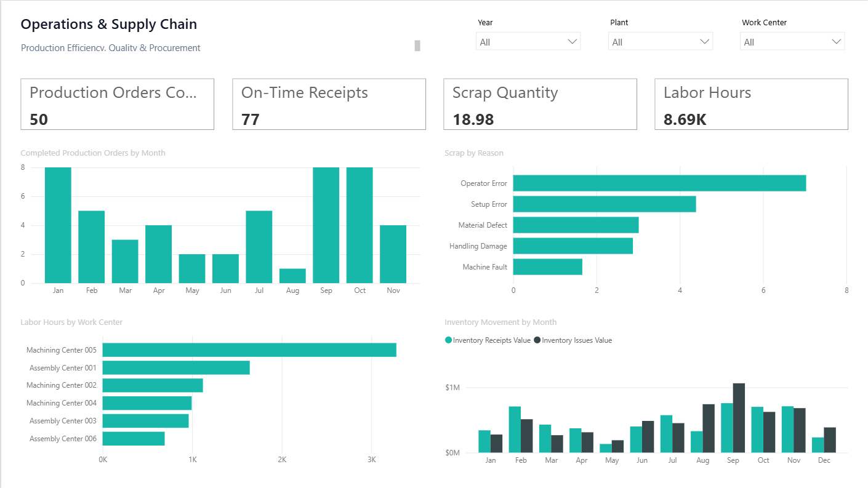Click the 'Inventory Movement by Month' chart title
The image size is (868, 488).
[500, 322]
